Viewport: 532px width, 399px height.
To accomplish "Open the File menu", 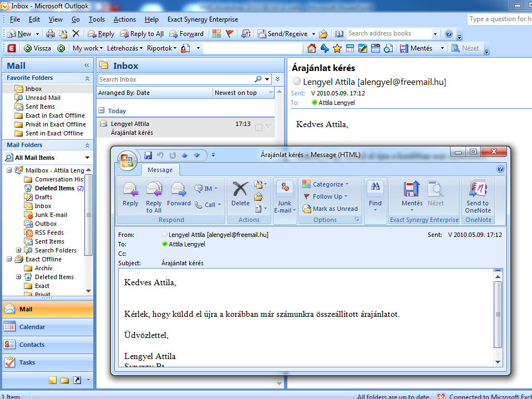I will 14,19.
